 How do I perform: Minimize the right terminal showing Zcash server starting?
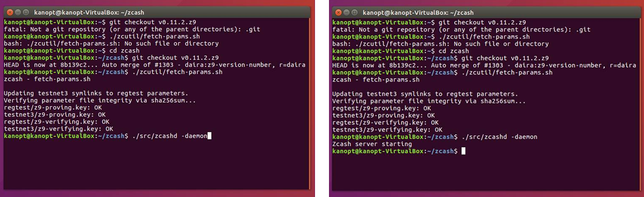[347, 11]
